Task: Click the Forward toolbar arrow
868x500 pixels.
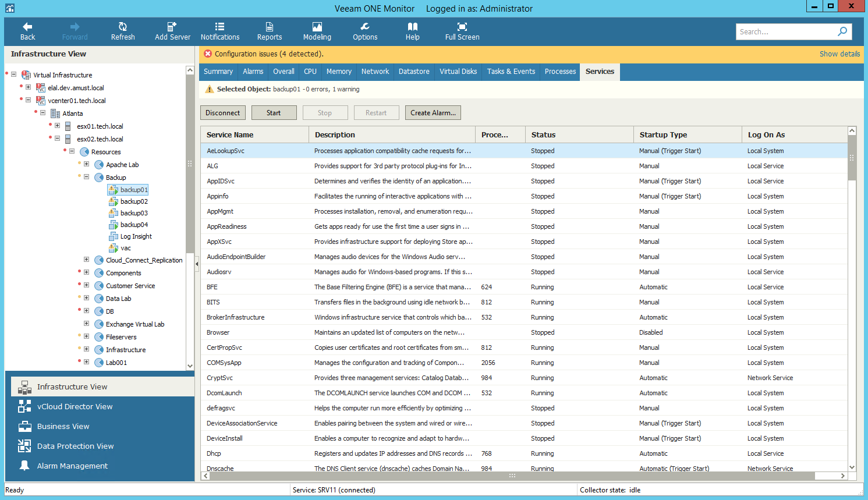Action: click(75, 27)
